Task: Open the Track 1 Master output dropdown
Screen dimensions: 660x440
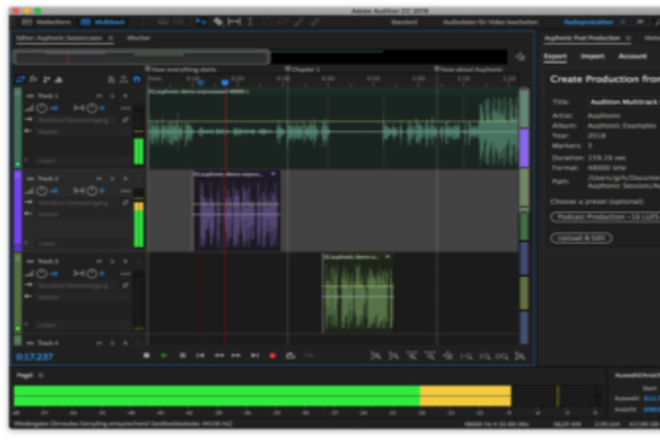Action: (82, 132)
